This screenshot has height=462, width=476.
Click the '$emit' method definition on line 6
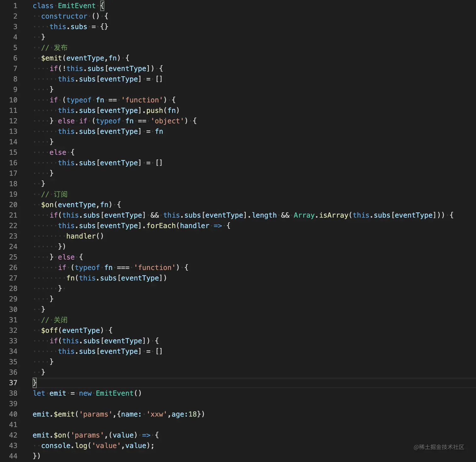tap(52, 58)
